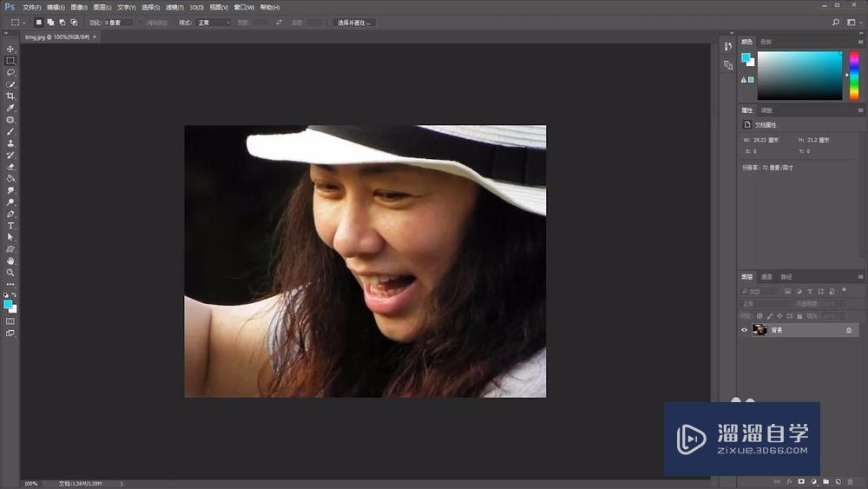Select the Crop tool
The width and height of the screenshot is (868, 489).
click(x=10, y=96)
